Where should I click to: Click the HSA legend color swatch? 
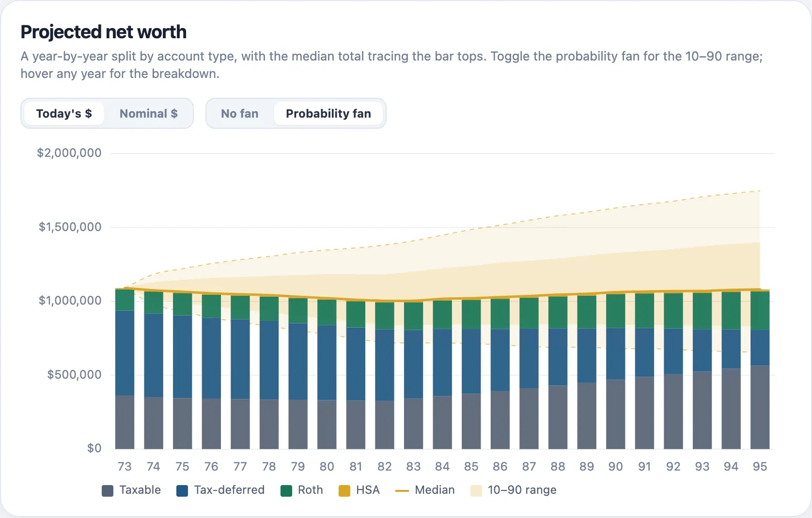[x=344, y=491]
